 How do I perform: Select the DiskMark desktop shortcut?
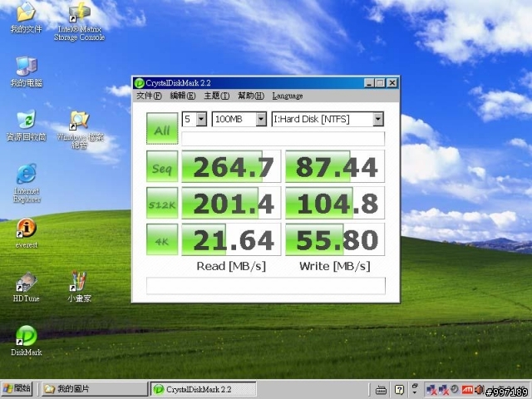pos(26,336)
